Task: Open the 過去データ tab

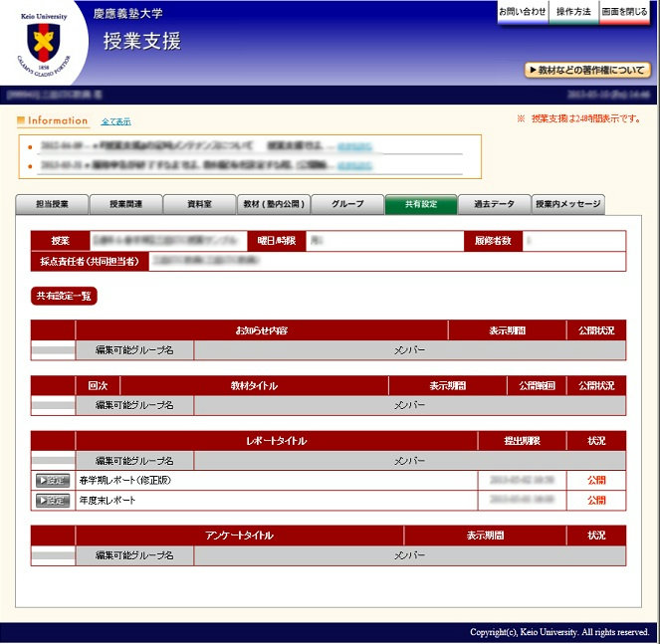Action: coord(494,204)
